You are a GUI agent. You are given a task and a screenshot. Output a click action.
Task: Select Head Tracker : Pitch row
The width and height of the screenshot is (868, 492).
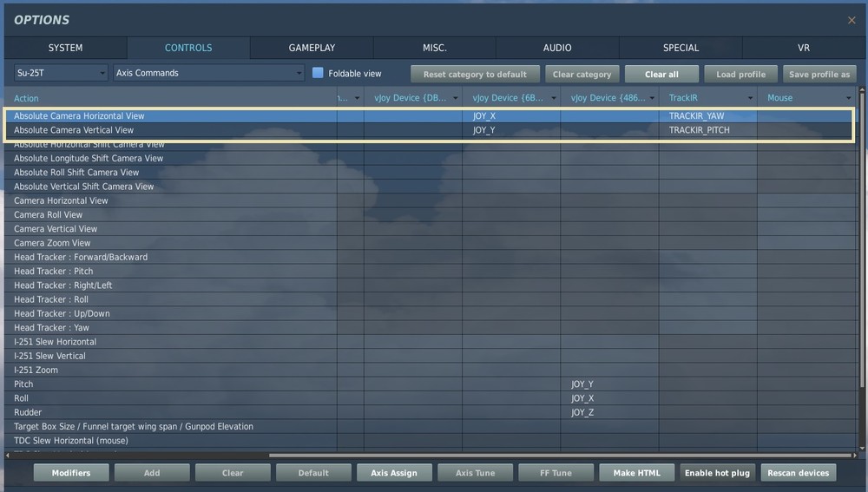pos(429,272)
